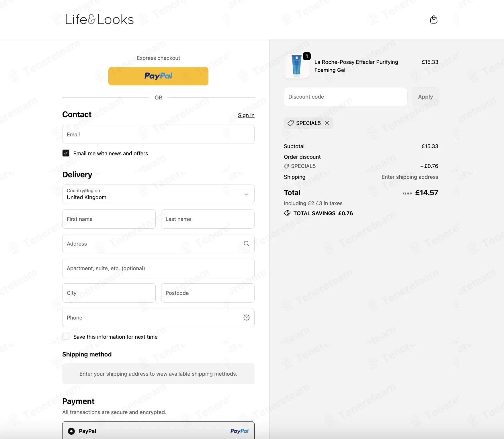Click the Subtotal label
This screenshot has height=439, width=504.
pyautogui.click(x=294, y=146)
